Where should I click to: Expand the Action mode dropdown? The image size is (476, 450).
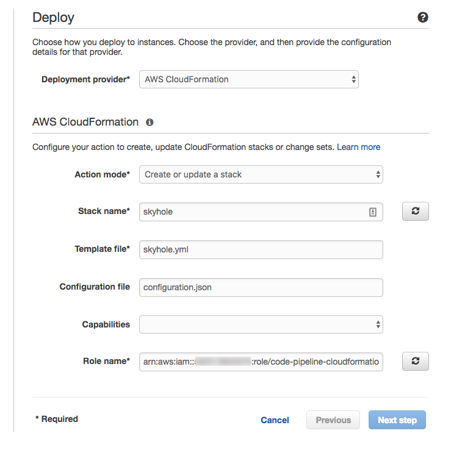pos(261,174)
